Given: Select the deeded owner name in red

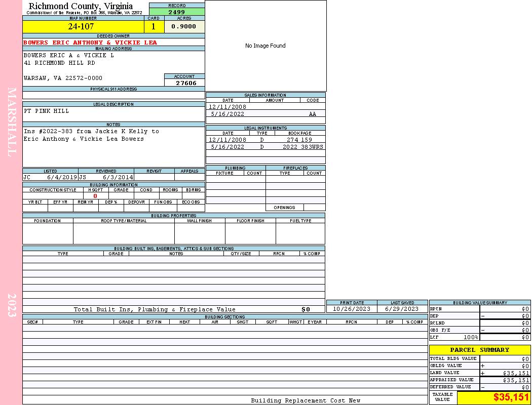Looking at the screenshot, I should click(90, 43).
